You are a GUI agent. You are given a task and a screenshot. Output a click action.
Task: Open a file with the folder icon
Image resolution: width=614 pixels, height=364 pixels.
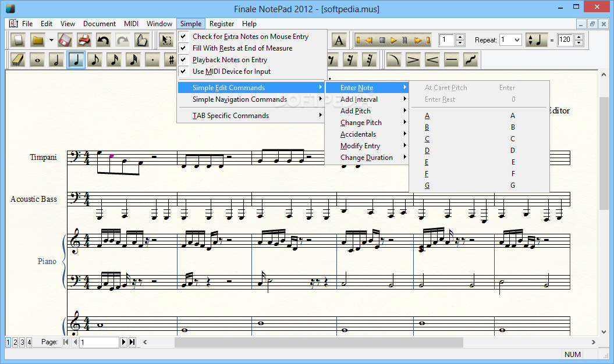click(38, 40)
